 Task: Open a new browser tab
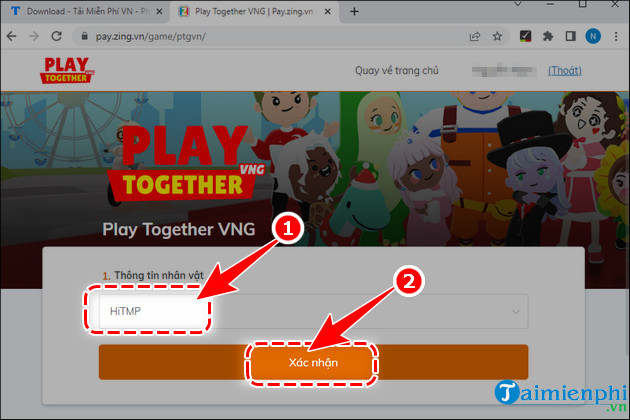coord(354,11)
